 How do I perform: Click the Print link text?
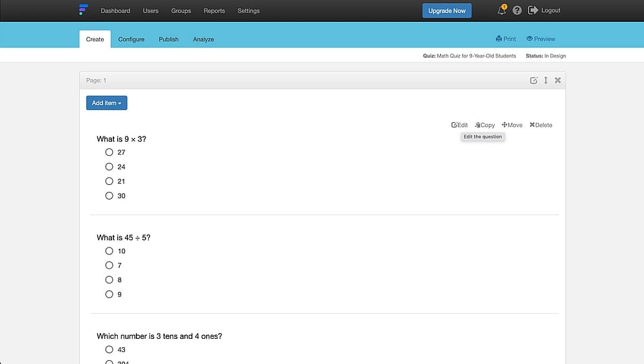click(x=509, y=39)
